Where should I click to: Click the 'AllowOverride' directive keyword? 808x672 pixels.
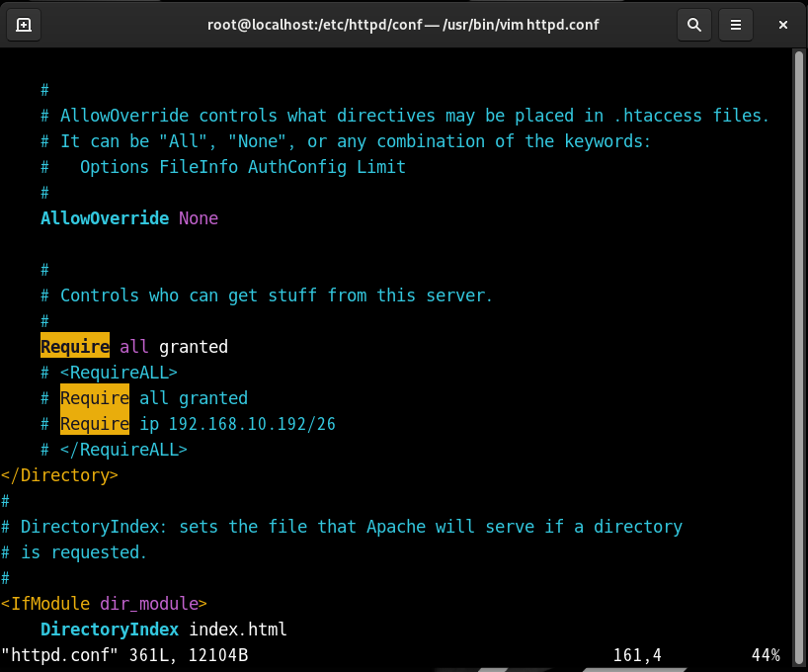coord(105,218)
